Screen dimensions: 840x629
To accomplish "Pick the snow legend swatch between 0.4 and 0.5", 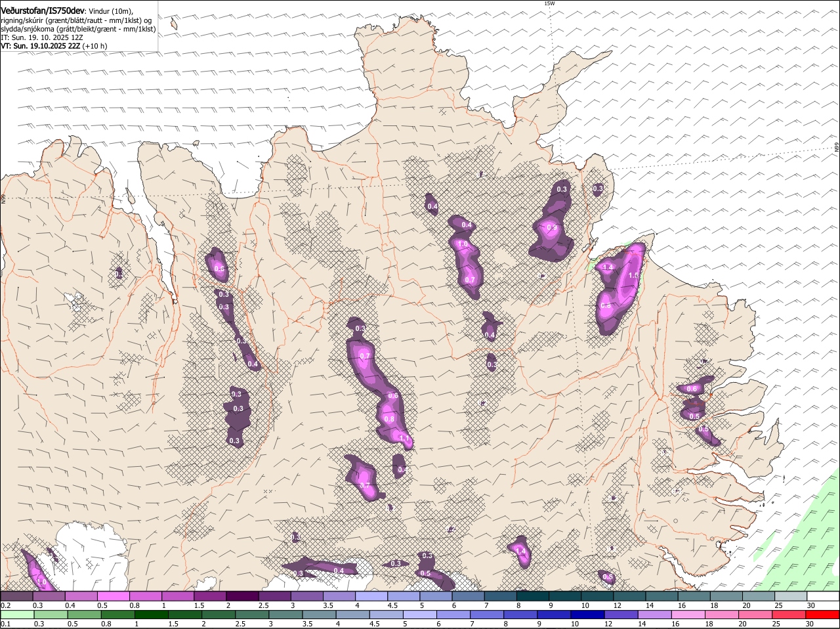I will coord(81,596).
